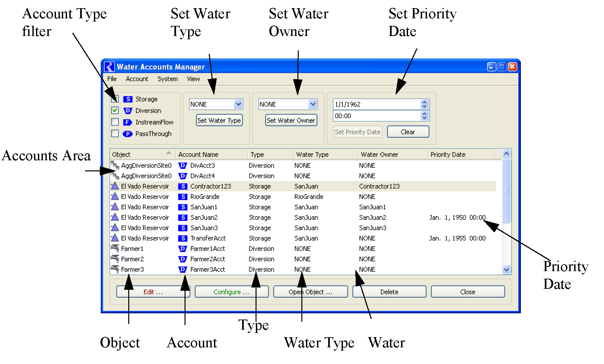The height and width of the screenshot is (364, 604).
Task: Open the water owner NONE dropdown
Action: [313, 104]
